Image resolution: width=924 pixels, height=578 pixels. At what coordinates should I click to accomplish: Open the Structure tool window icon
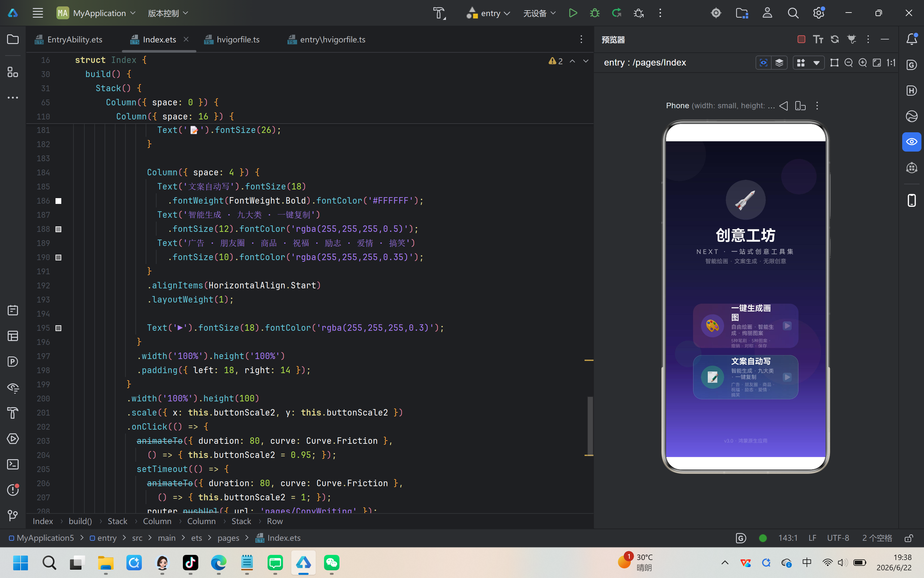[13, 72]
